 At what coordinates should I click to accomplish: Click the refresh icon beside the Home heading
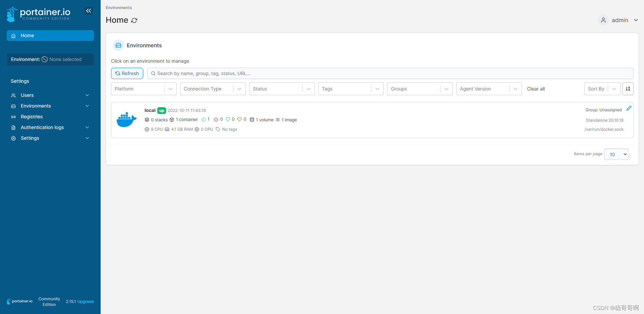point(135,20)
